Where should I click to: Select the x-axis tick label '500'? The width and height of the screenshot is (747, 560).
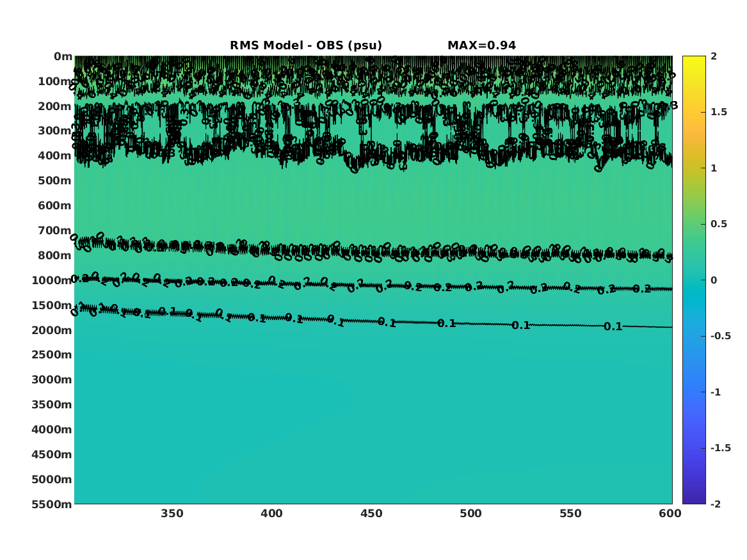tap(470, 514)
